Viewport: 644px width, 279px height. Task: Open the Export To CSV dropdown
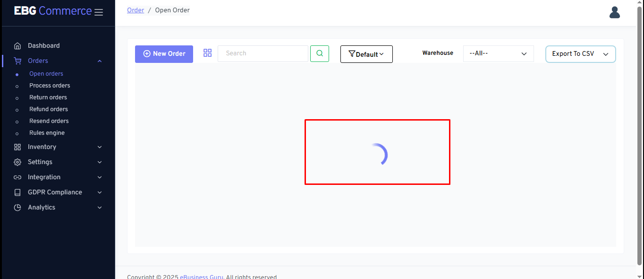pos(580,54)
